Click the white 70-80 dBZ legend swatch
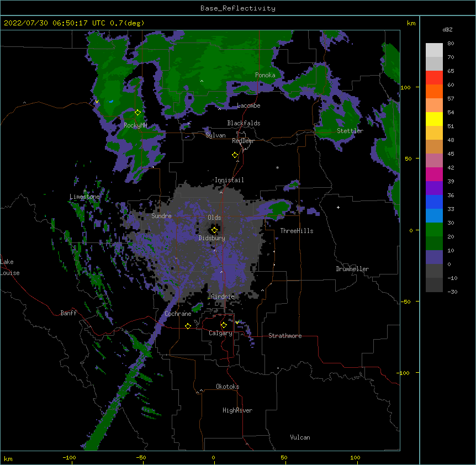 click(434, 50)
